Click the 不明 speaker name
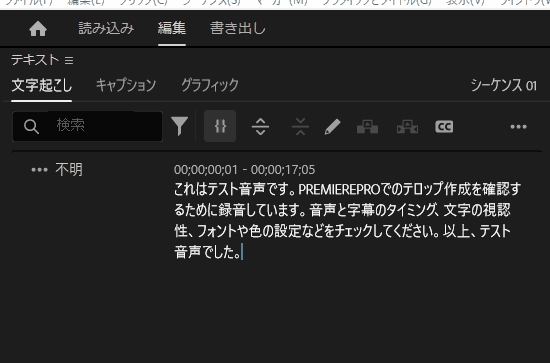 (69, 170)
